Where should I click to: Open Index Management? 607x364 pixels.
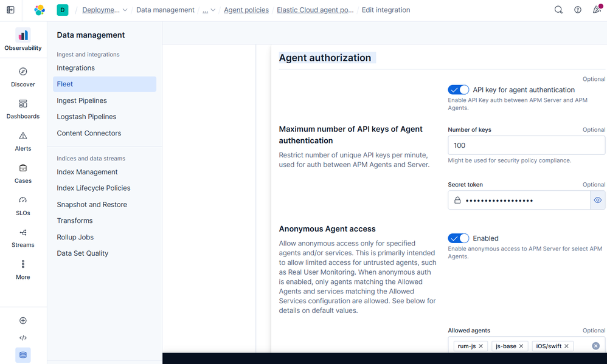(x=87, y=172)
